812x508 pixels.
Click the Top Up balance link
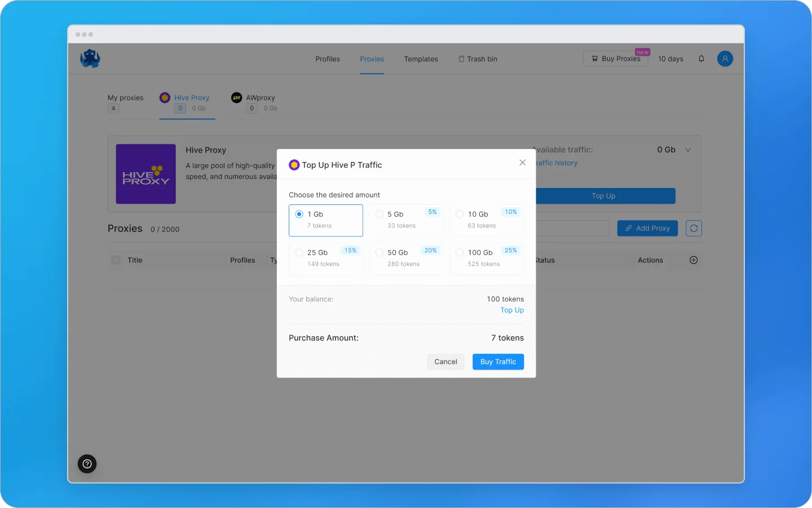(512, 310)
